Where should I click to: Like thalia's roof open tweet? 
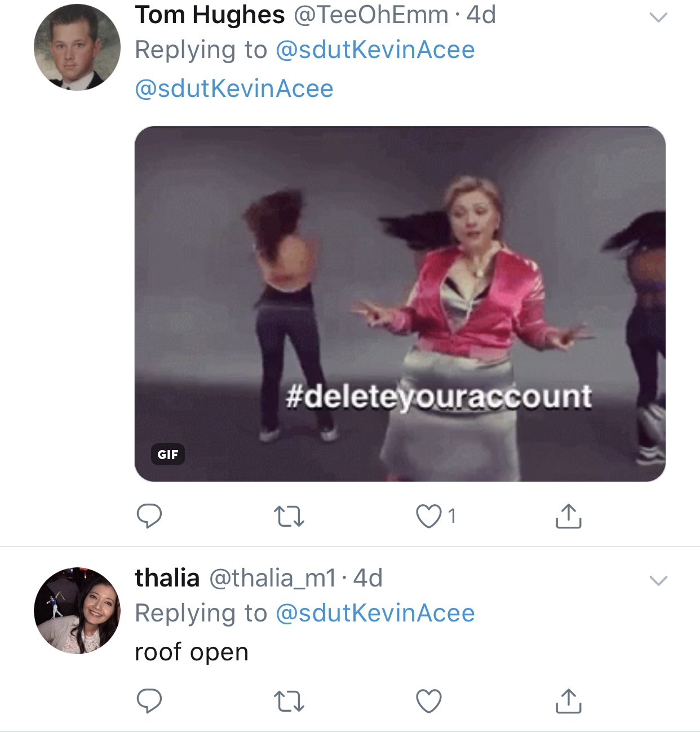tap(428, 701)
